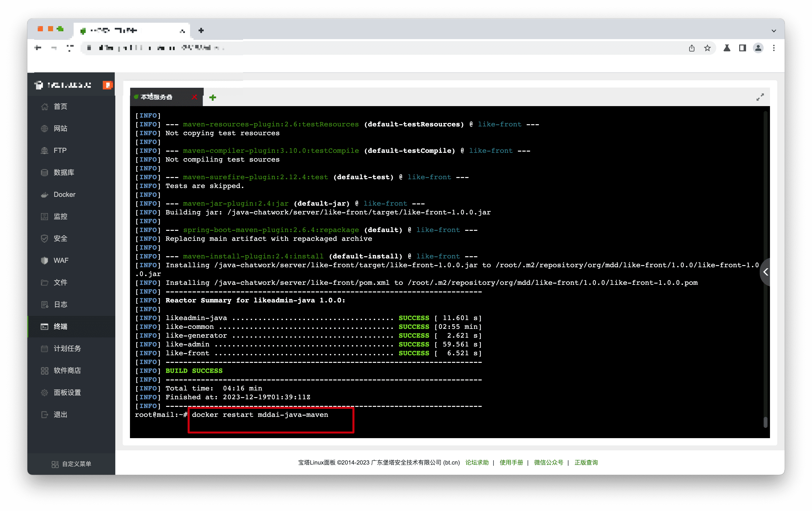Click the BUILD SUCCESS line in terminal
This screenshot has width=812, height=511.
(x=194, y=371)
